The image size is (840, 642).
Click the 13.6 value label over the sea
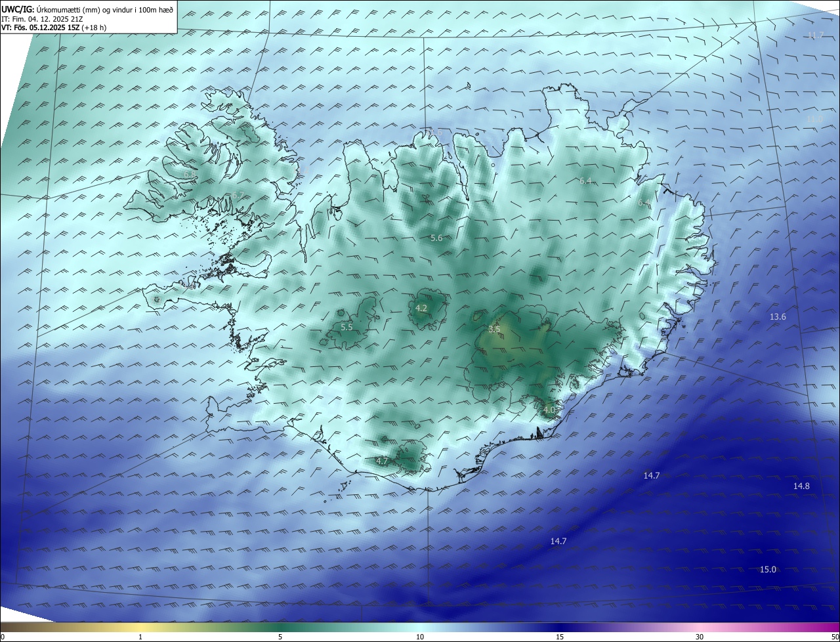coord(778,317)
